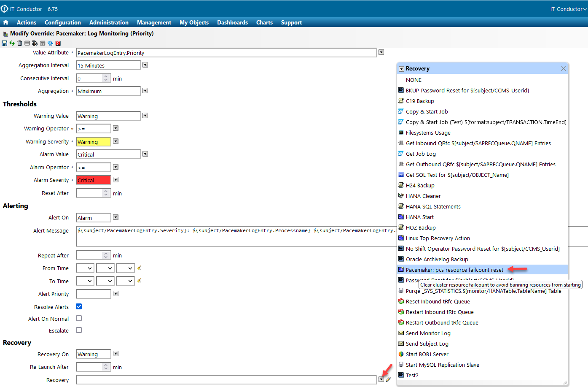Click the home icon in menu bar
The width and height of the screenshot is (588, 387).
tap(5, 22)
